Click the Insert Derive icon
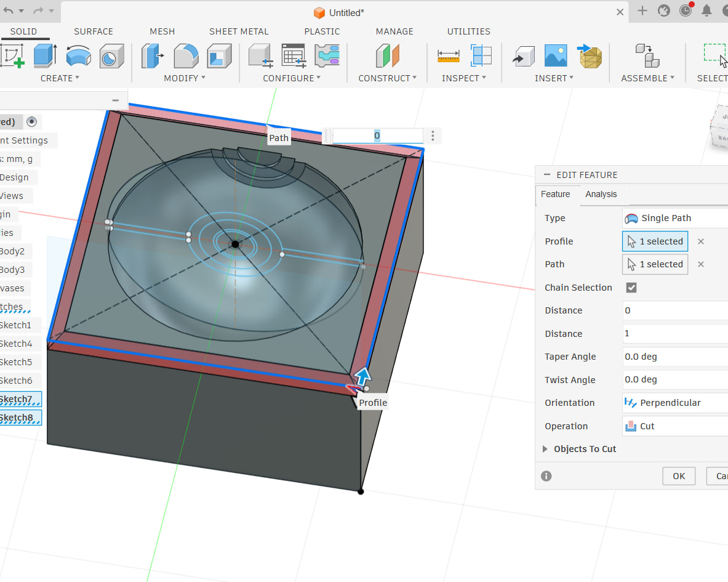This screenshot has width=728, height=582. [523, 56]
